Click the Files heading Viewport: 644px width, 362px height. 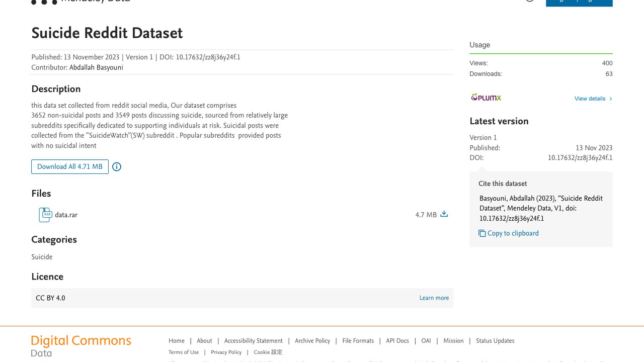(41, 194)
